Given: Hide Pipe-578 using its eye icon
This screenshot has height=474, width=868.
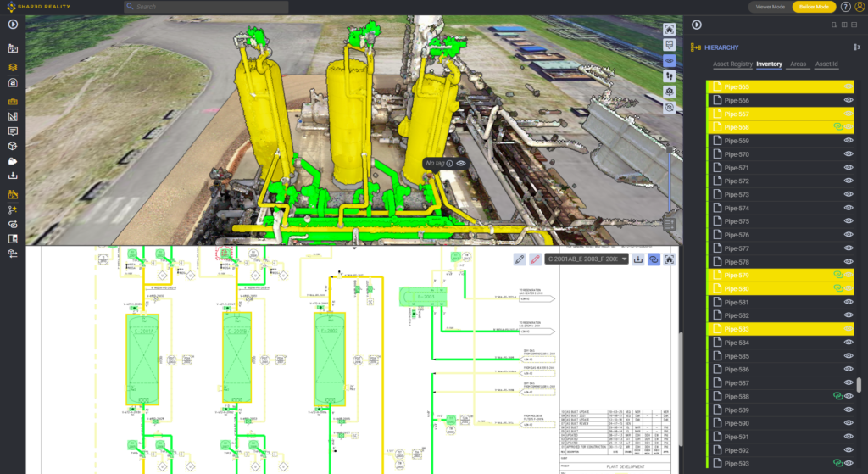Looking at the screenshot, I should tap(848, 262).
